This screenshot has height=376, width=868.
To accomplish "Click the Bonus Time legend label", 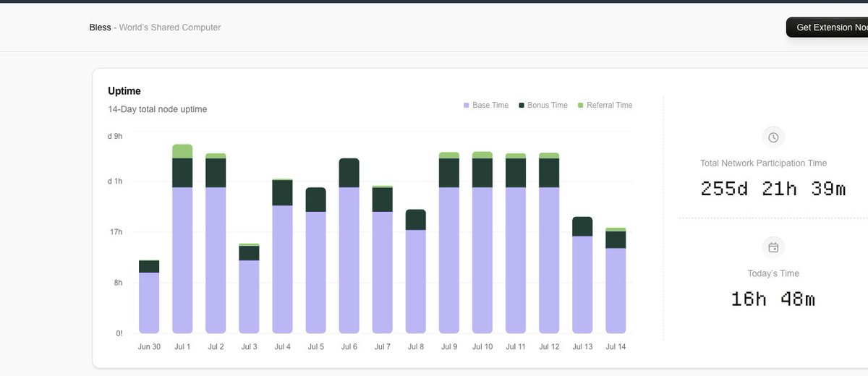I will 548,106.
